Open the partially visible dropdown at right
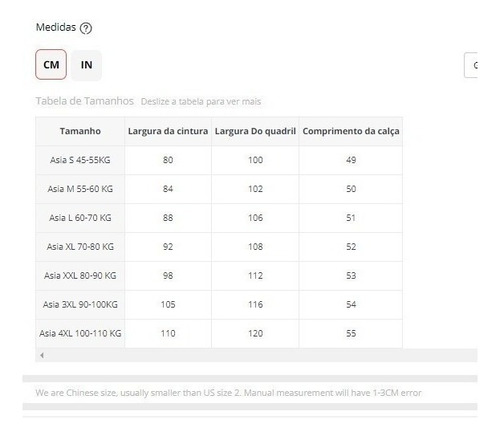Viewport: 500px width, 437px height. tap(471, 65)
